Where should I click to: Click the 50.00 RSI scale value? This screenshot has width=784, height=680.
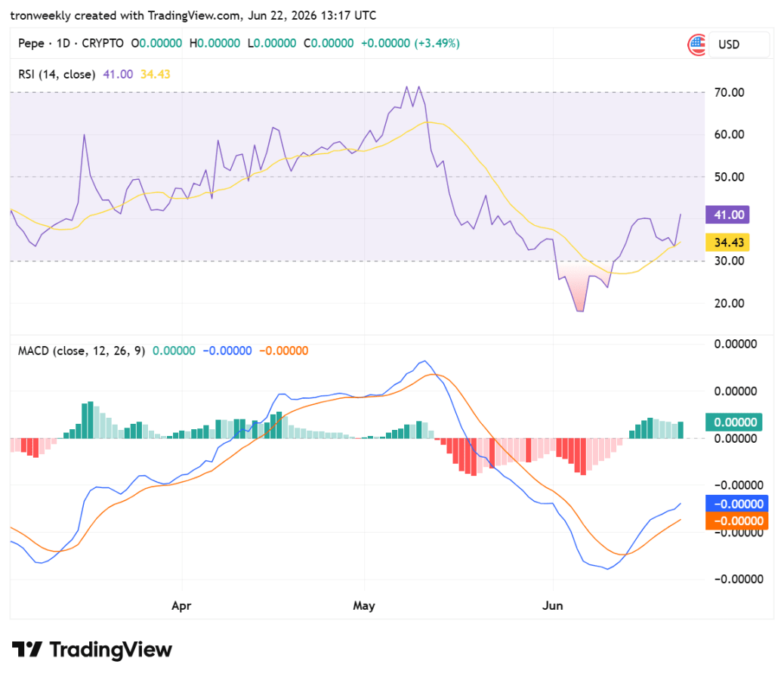click(x=729, y=177)
